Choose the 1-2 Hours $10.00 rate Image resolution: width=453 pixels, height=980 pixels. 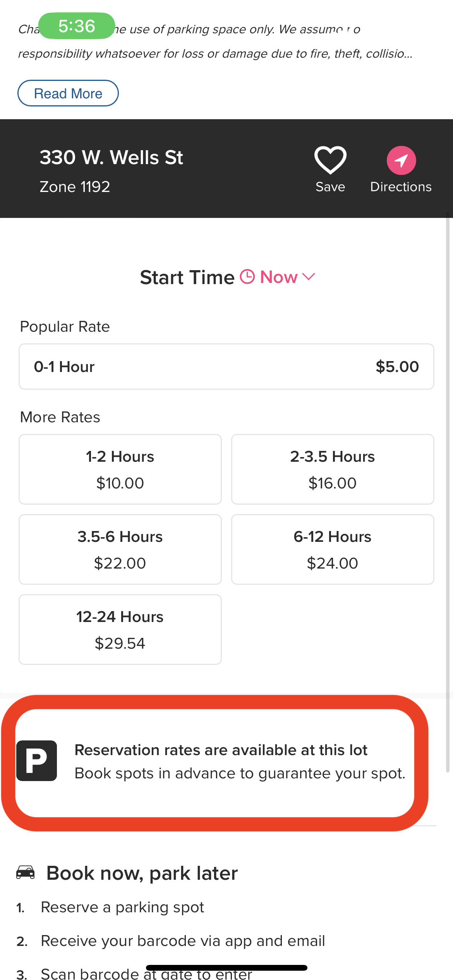(x=120, y=469)
